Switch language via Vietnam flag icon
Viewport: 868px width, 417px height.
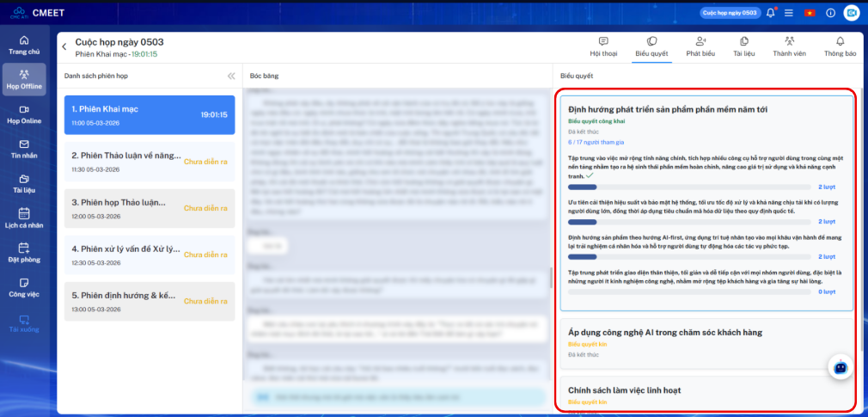point(810,13)
